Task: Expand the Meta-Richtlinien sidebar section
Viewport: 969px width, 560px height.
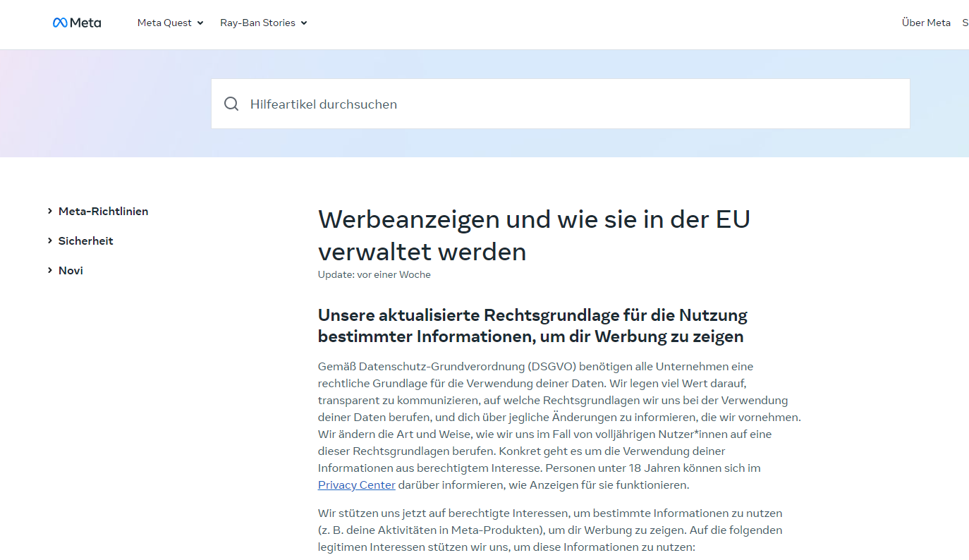Action: click(x=98, y=212)
